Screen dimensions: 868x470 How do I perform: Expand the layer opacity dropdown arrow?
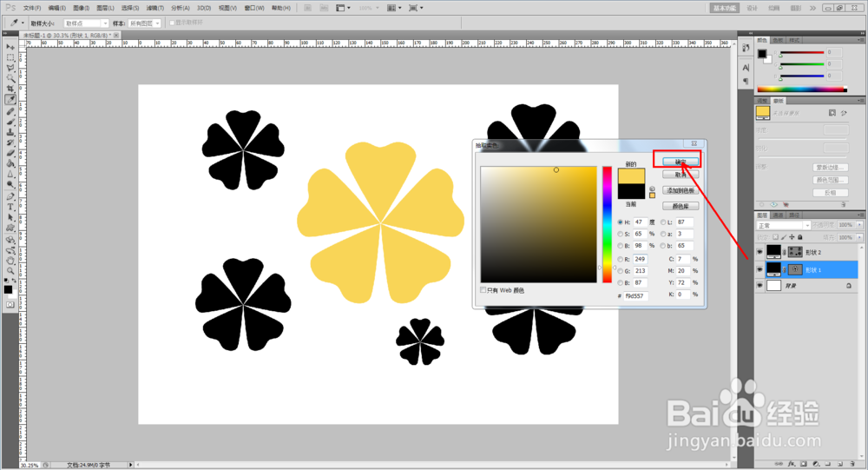coord(859,225)
